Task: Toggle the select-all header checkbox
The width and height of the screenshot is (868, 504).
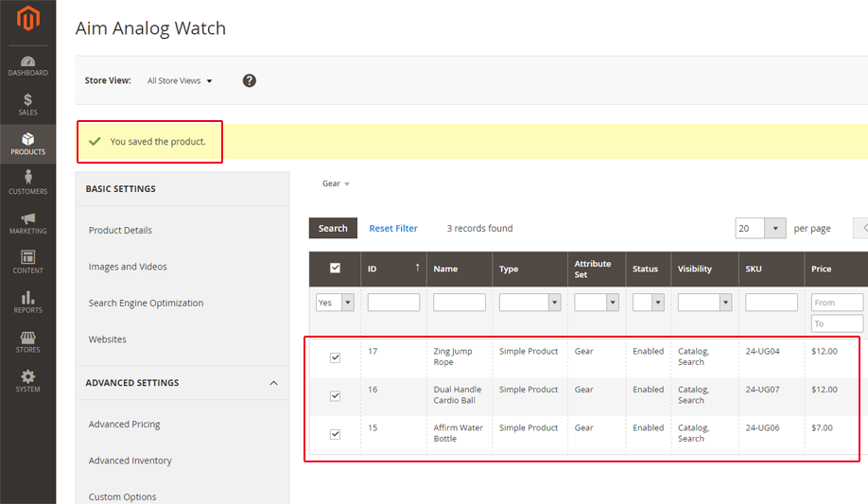Action: (335, 268)
